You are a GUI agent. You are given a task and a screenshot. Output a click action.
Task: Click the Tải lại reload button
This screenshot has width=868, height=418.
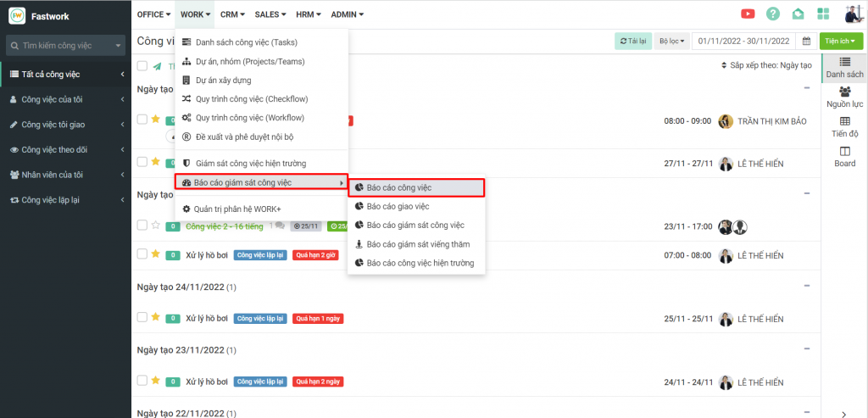point(632,41)
